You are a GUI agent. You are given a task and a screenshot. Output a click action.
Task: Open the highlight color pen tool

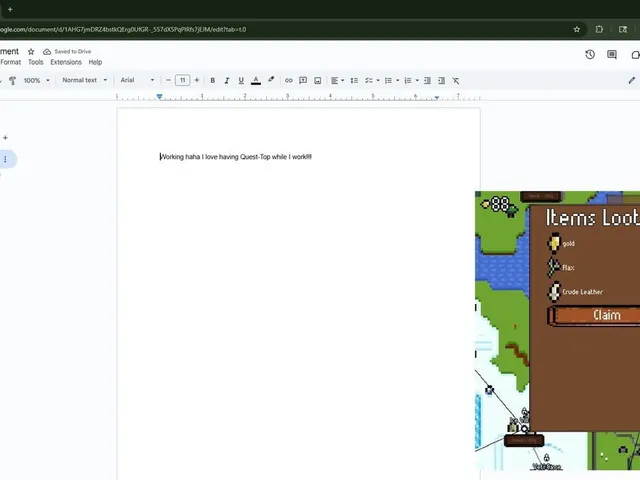(x=271, y=80)
